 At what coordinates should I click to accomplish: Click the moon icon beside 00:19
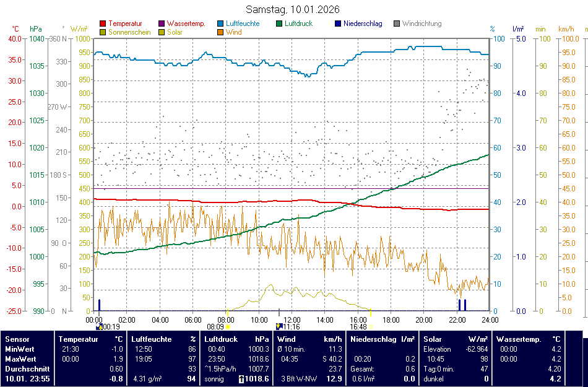(x=100, y=326)
